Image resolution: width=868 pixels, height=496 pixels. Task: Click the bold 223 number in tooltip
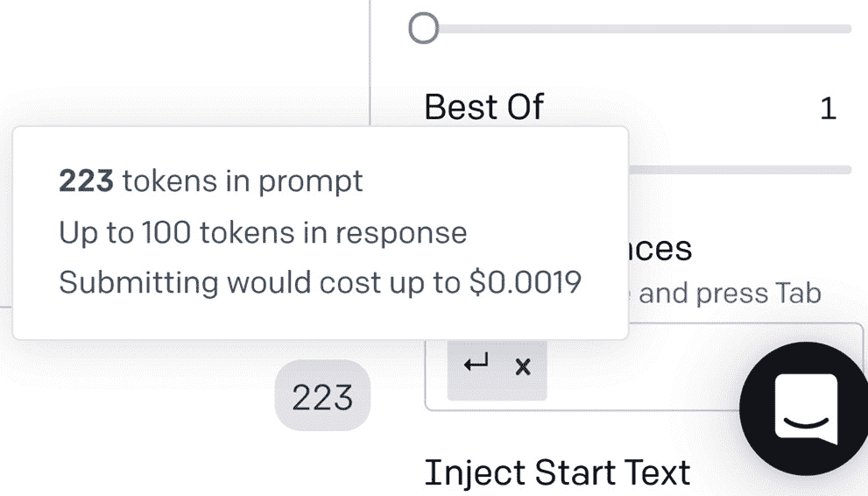tap(86, 181)
